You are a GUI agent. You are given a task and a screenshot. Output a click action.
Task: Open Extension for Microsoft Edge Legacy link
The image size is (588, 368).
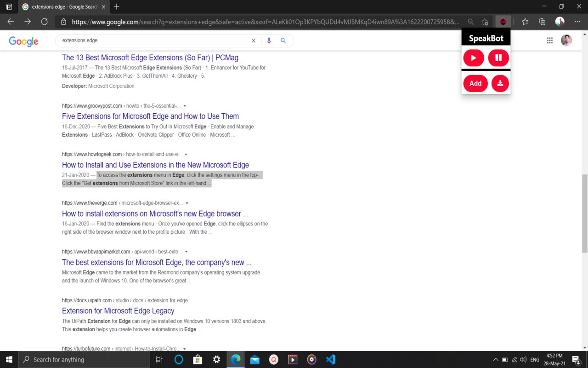coord(118,310)
